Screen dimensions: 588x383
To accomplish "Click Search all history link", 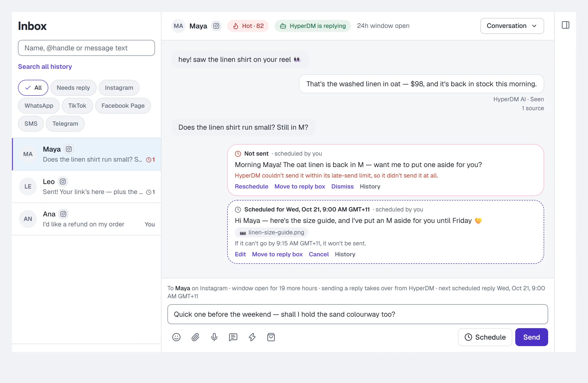I will pyautogui.click(x=45, y=67).
